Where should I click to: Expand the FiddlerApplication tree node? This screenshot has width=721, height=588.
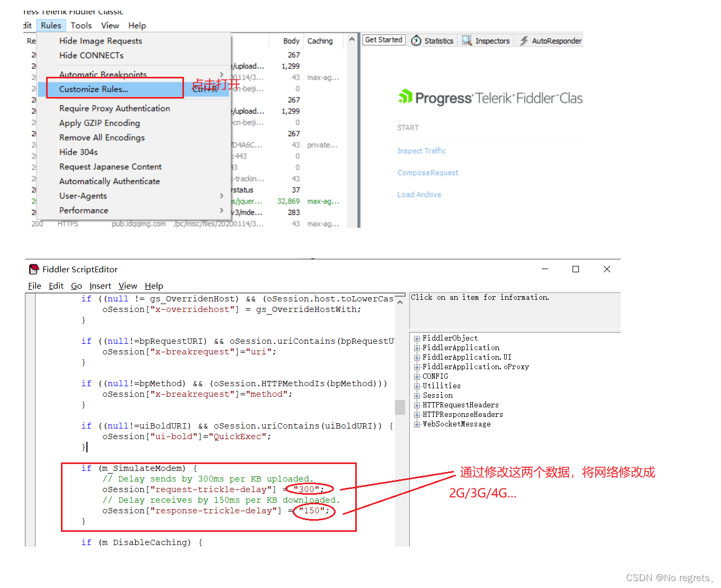click(x=417, y=348)
